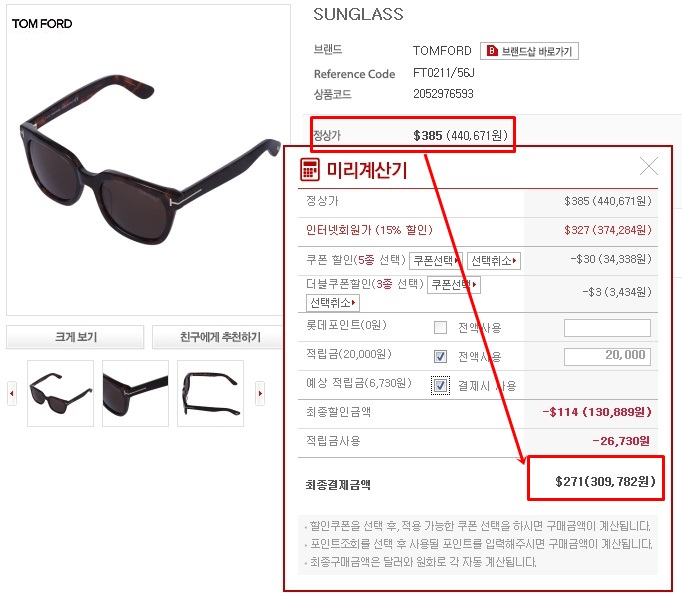Image resolution: width=682 pixels, height=596 pixels.
Task: Uncheck 적립금 전액사용 checkbox
Action: click(x=440, y=356)
